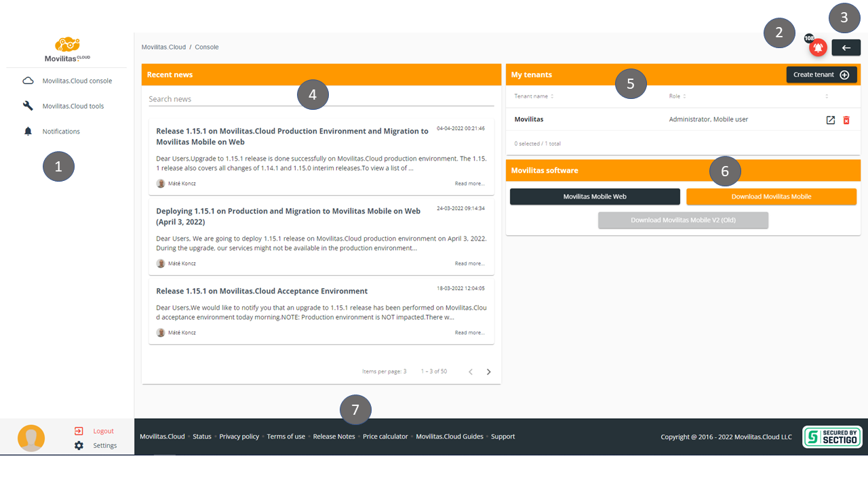Open the Settings link
Image resolution: width=868 pixels, height=488 pixels.
pos(105,445)
